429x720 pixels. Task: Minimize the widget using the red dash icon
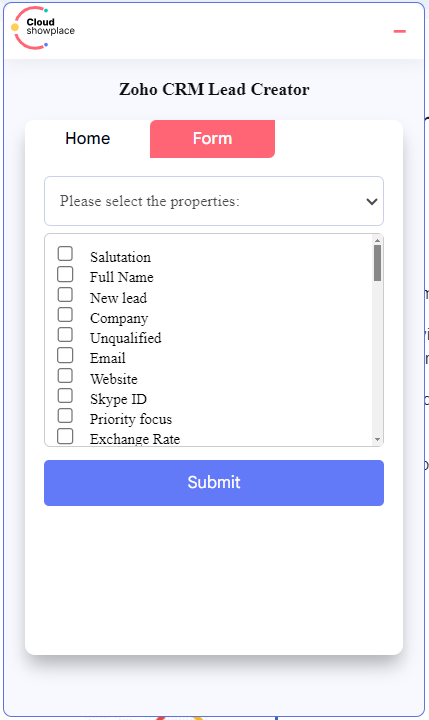point(400,31)
